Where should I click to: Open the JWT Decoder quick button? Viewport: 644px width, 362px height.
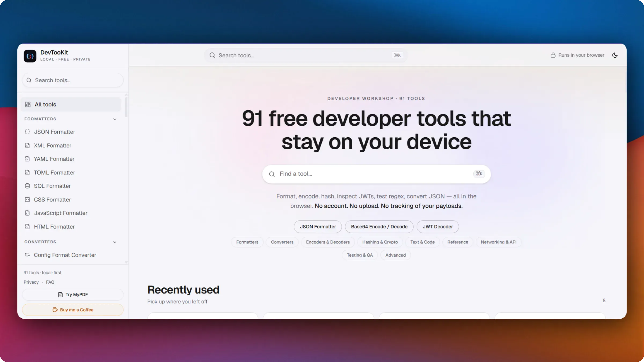tap(438, 227)
